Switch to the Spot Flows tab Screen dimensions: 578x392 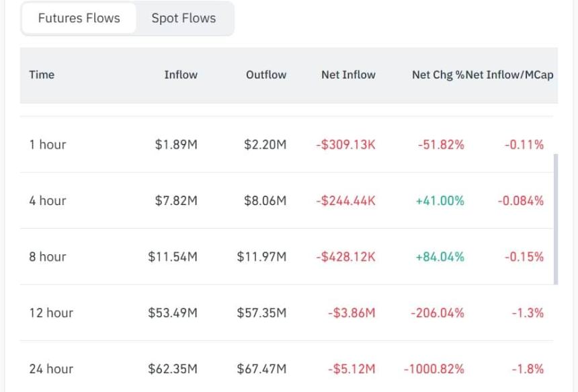tap(183, 18)
